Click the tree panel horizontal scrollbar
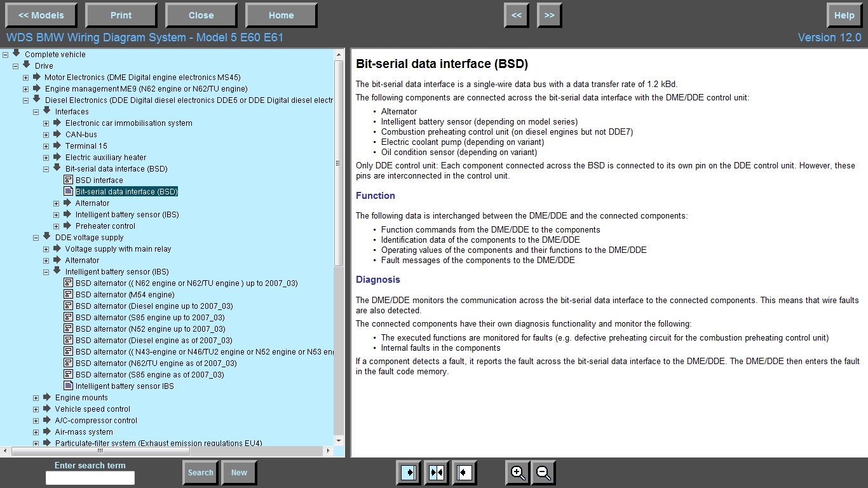Screen dimensions: 868x488 [102, 451]
